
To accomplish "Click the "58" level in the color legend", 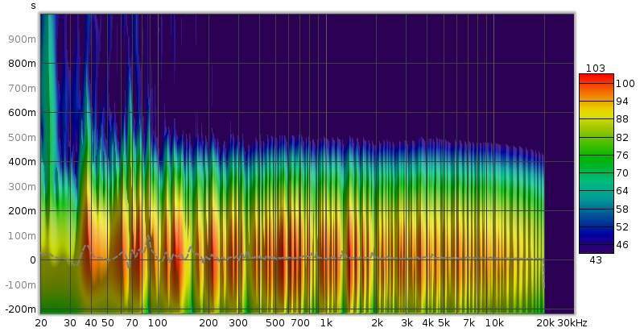I will tap(622, 210).
